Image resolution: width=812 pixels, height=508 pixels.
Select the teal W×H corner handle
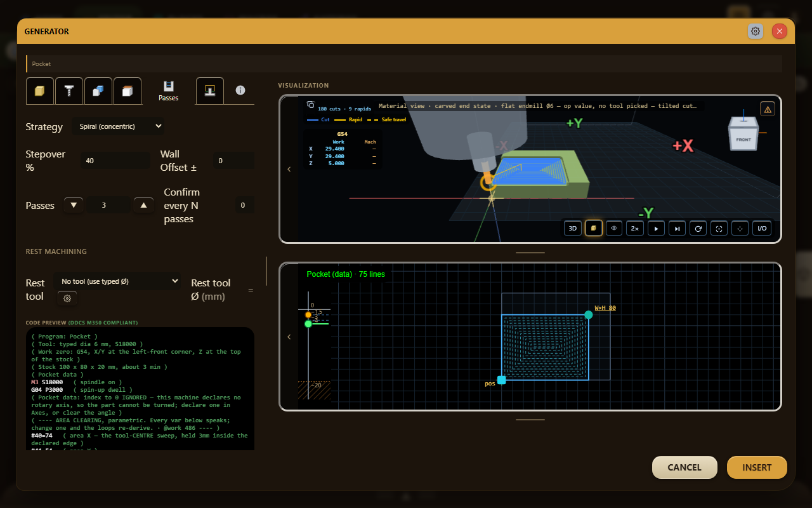coord(589,314)
